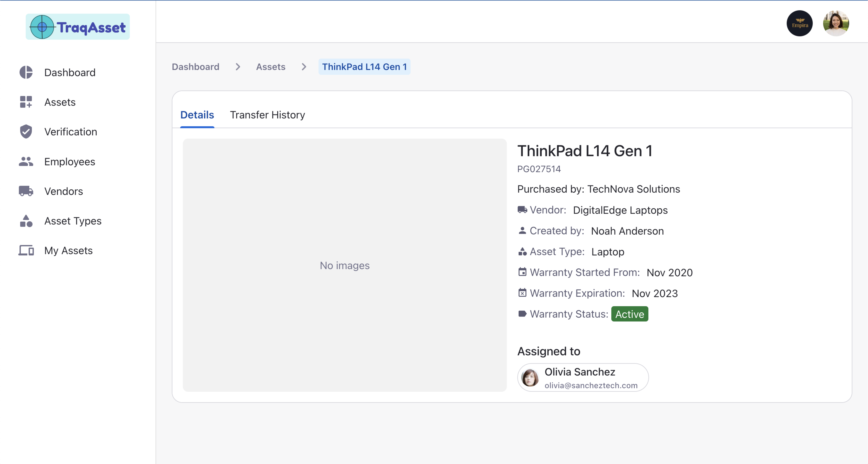The width and height of the screenshot is (868, 464).
Task: Click calendar icon beside Warranty Started From
Action: click(522, 272)
